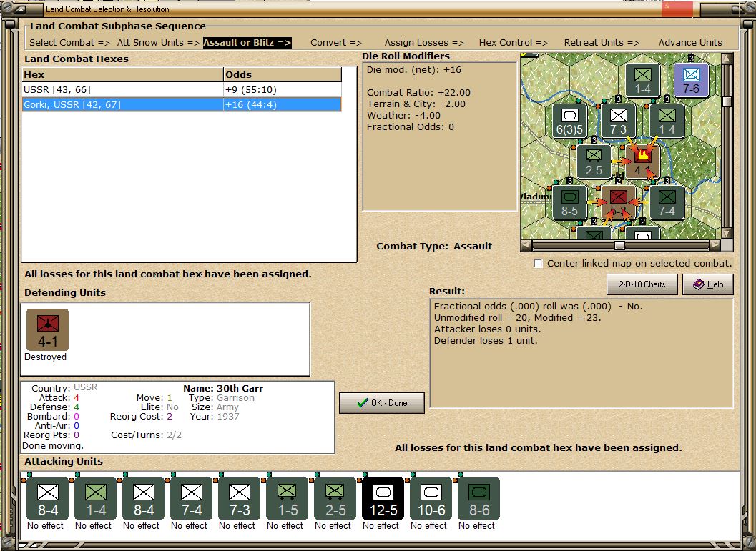756x551 pixels.
Task: Click the Die mod. (net): +16 line
Action: coord(413,70)
